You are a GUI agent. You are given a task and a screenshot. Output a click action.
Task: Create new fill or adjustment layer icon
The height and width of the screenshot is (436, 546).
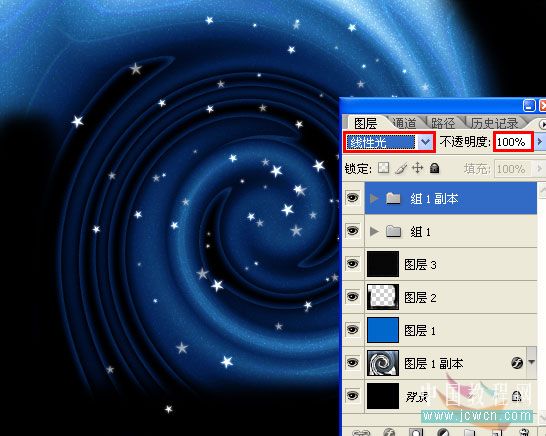pyautogui.click(x=443, y=433)
